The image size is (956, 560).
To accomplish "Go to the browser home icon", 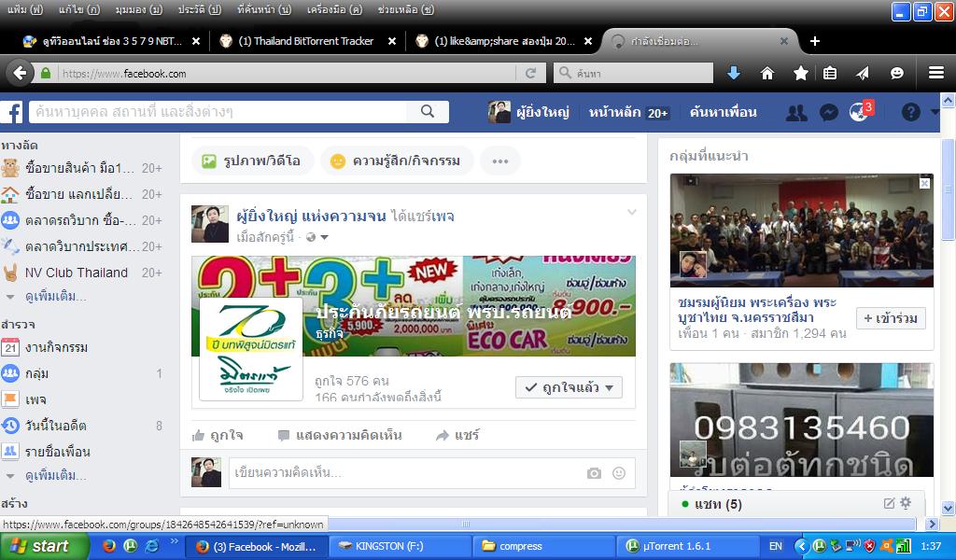I will [x=767, y=73].
